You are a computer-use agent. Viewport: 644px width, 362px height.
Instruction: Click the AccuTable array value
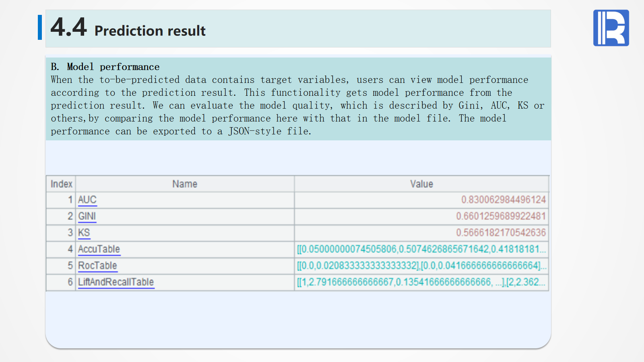(421, 249)
